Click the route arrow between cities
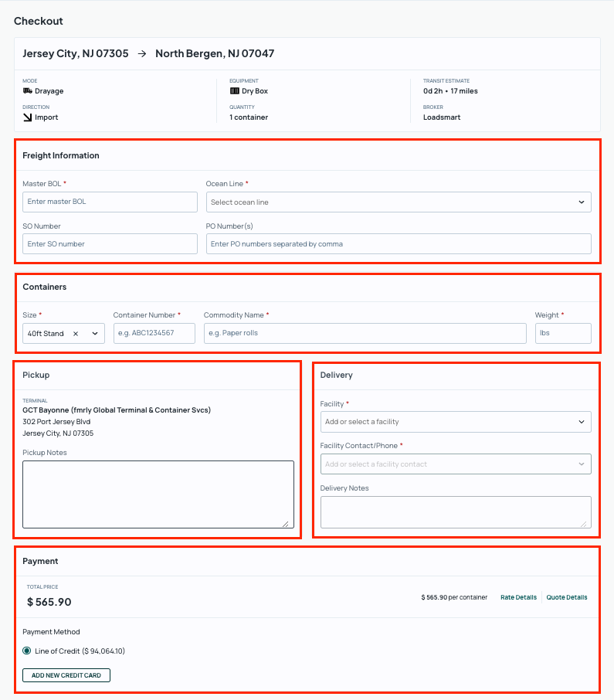The width and height of the screenshot is (614, 700). (x=142, y=53)
